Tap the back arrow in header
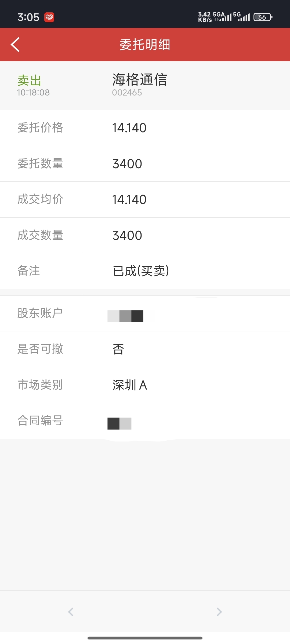Image resolution: width=290 pixels, height=644 pixels. click(x=15, y=45)
